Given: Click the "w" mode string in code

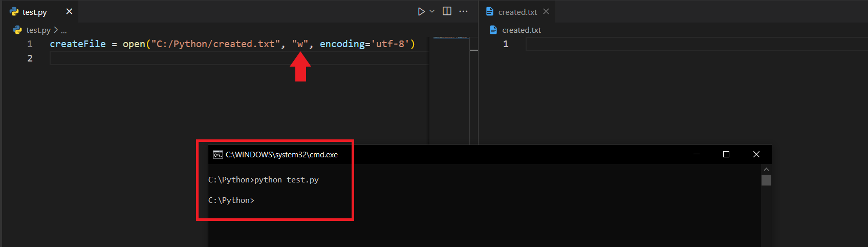Looking at the screenshot, I should [300, 44].
